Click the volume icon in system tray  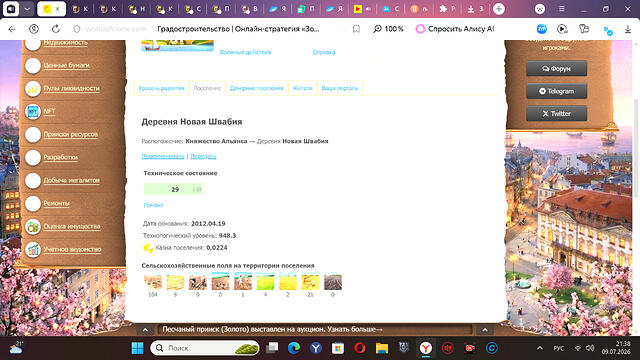tap(590, 348)
